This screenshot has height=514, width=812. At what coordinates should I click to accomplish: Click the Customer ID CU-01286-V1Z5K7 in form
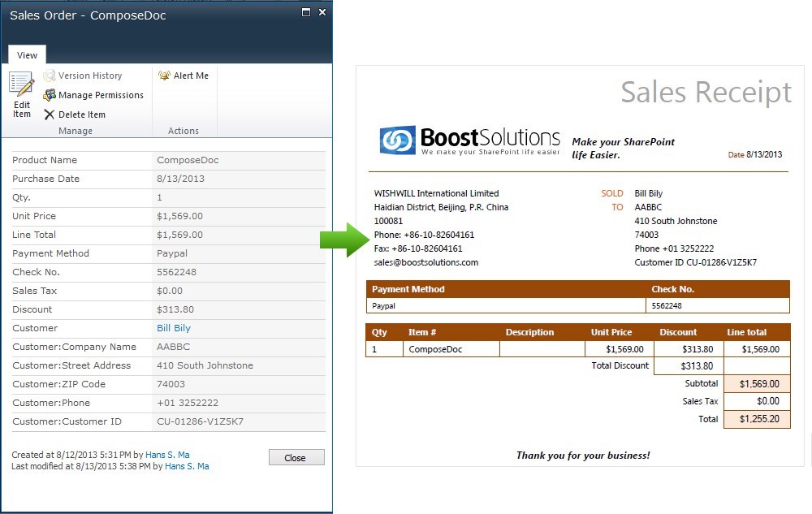200,421
